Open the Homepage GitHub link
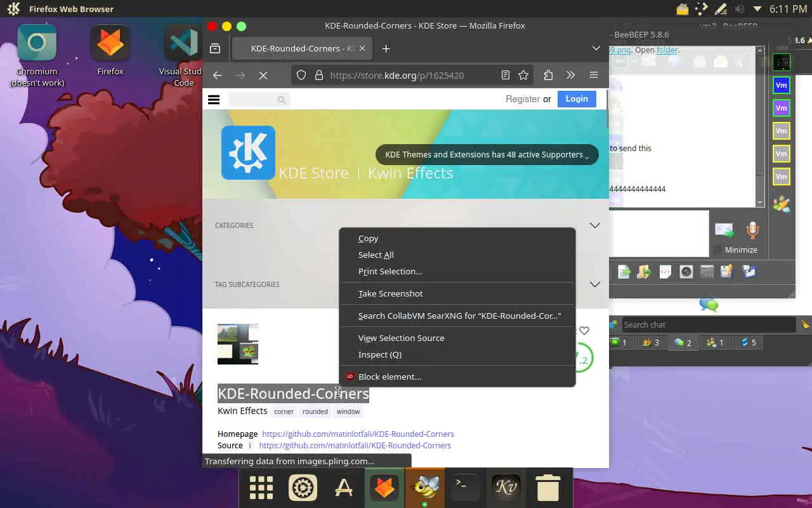The width and height of the screenshot is (812, 508). [x=358, y=434]
